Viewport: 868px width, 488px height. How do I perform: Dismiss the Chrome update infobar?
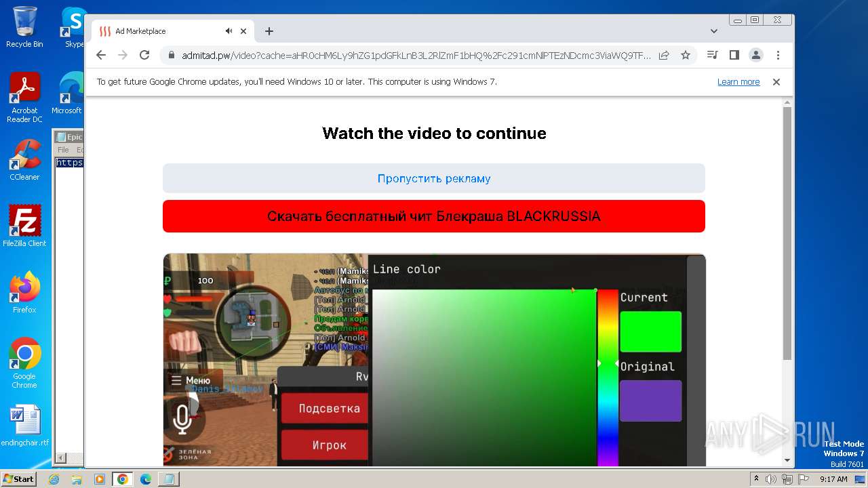point(776,82)
